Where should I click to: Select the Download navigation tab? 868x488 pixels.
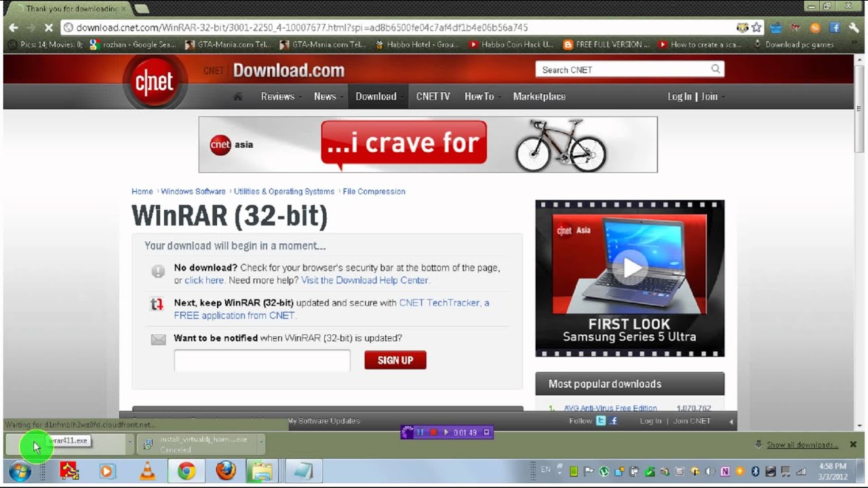376,96
